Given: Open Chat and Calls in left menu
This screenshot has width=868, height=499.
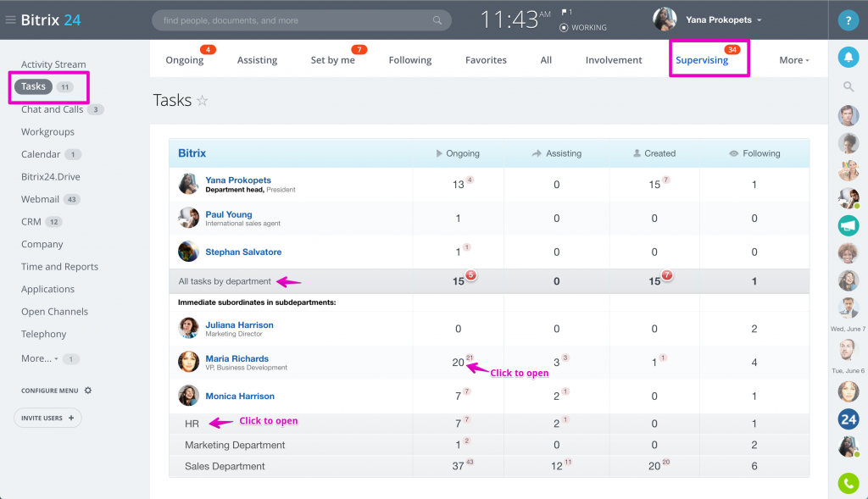Looking at the screenshot, I should 52,109.
